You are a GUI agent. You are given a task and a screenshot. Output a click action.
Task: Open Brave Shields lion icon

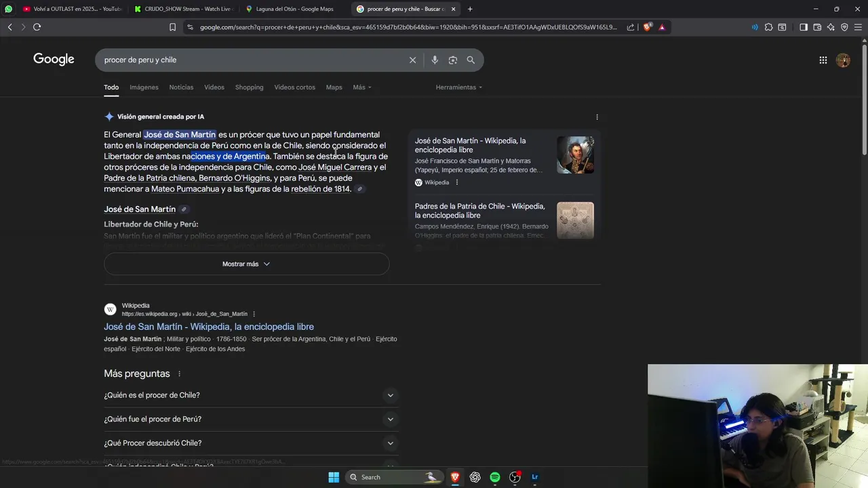pos(647,27)
